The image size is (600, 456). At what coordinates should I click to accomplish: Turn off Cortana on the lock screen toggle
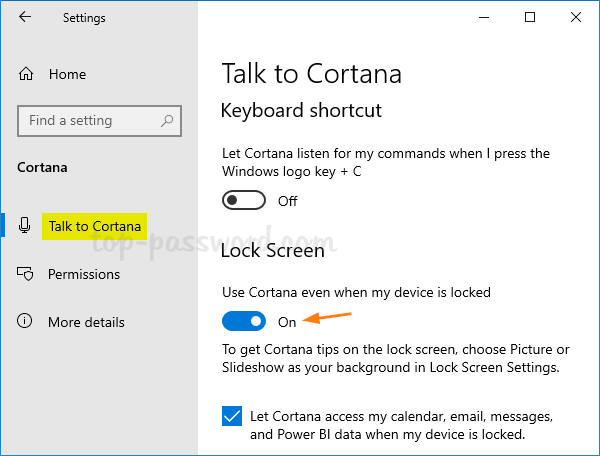tap(244, 321)
